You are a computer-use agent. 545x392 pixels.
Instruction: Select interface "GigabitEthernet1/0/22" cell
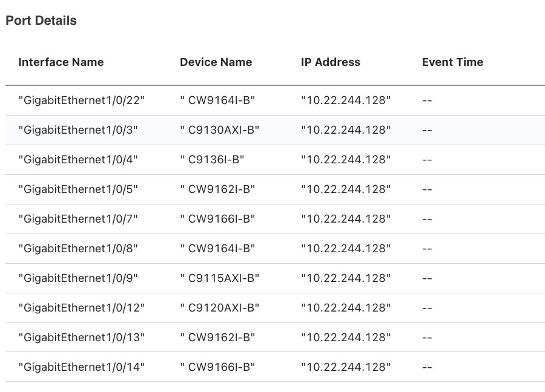click(82, 100)
